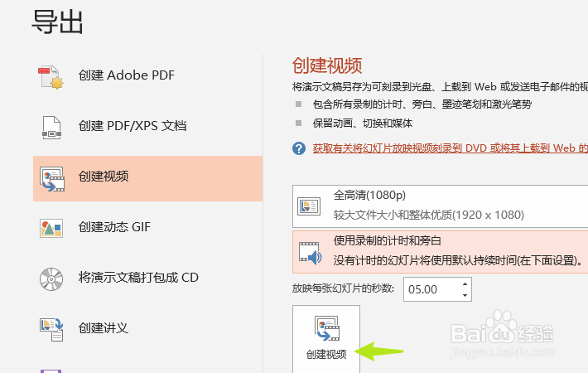Increase seconds per slide with up arrow
This screenshot has height=373, width=588.
[465, 283]
